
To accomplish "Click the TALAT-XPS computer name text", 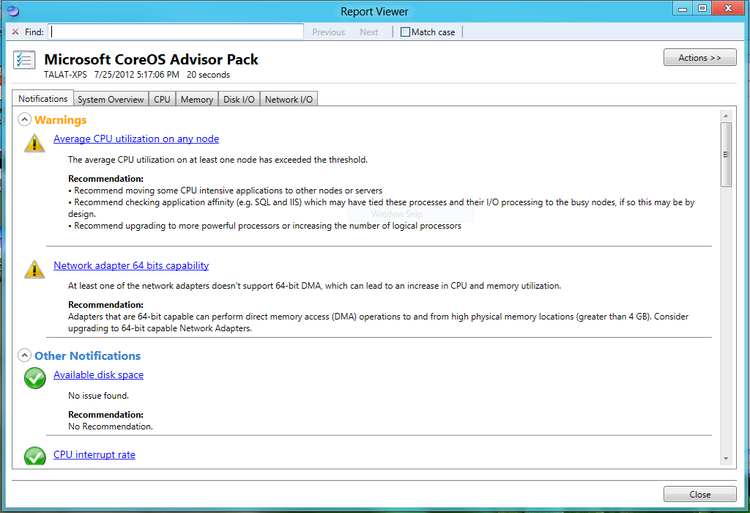I will point(66,75).
